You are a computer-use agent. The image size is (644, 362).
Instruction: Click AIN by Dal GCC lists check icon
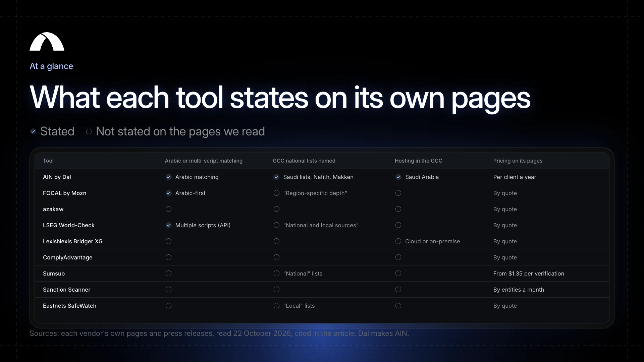click(276, 177)
